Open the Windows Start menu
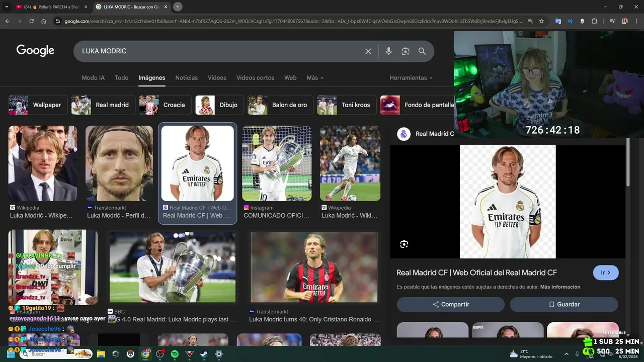 click(11, 354)
